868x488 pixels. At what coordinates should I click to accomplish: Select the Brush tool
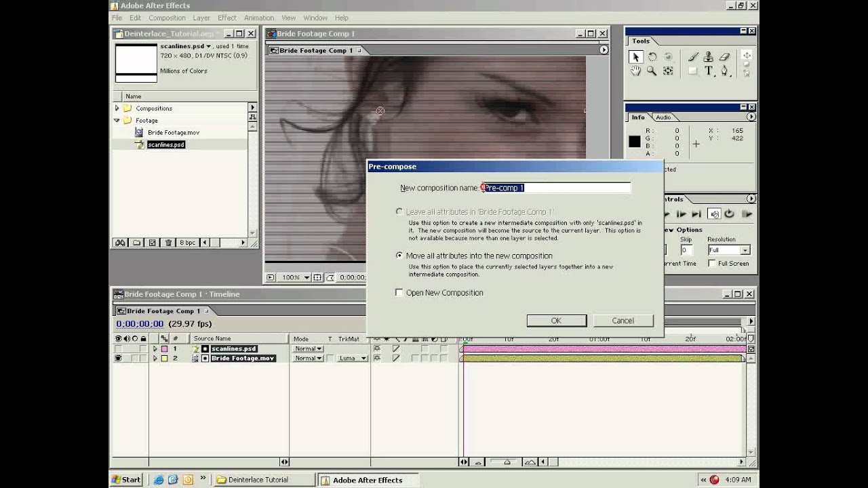693,58
